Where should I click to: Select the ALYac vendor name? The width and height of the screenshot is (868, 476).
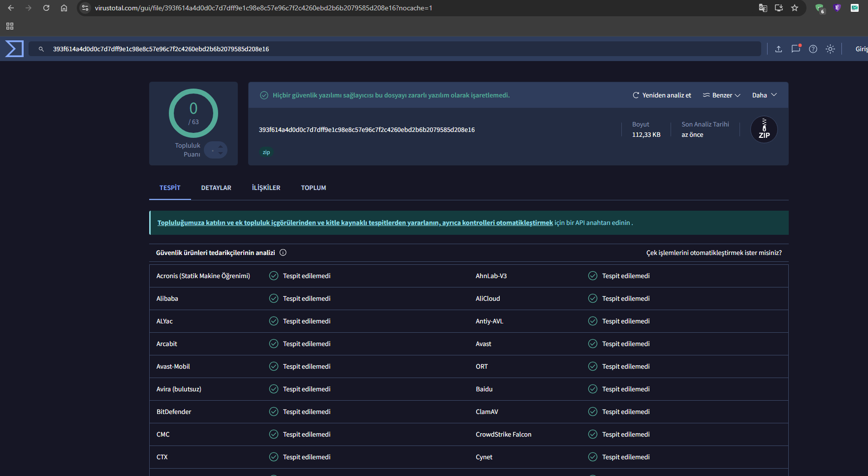coord(164,321)
